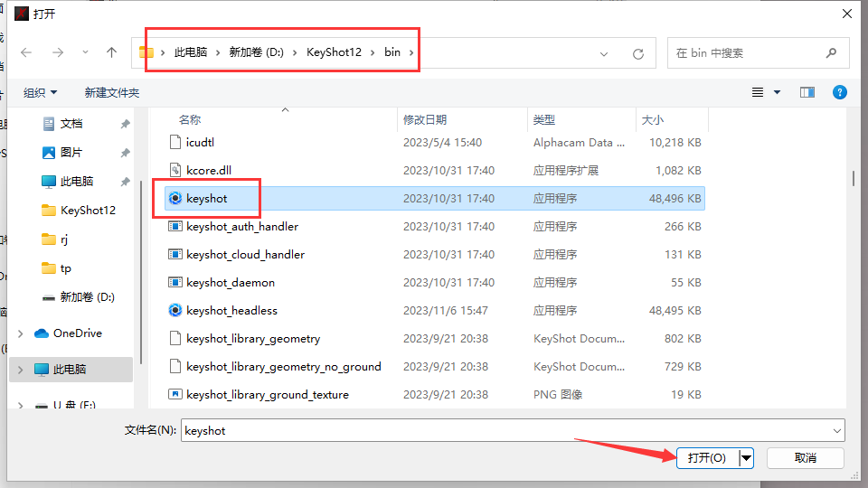Select OneDrive in navigation pane
Viewport: 868px width, 488px height.
(x=78, y=333)
